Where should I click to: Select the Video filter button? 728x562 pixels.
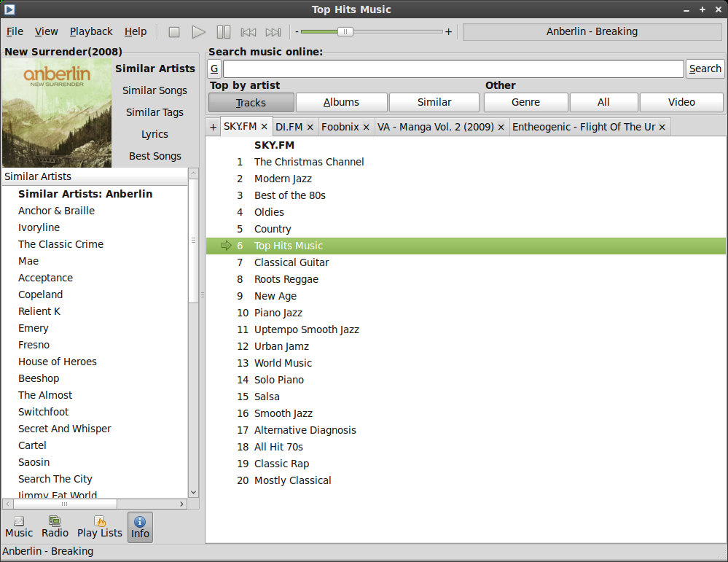click(681, 102)
